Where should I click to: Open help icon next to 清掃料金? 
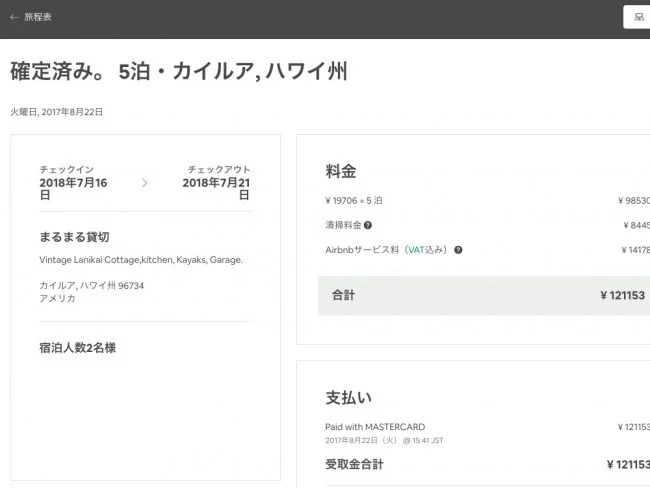point(368,225)
